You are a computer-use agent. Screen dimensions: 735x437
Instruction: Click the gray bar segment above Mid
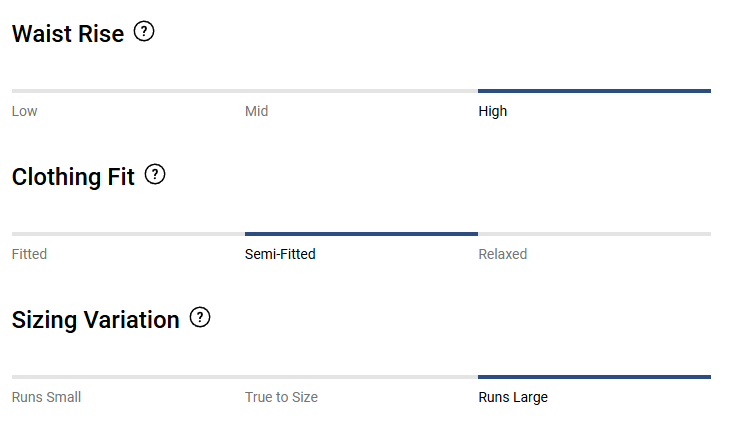[361, 91]
